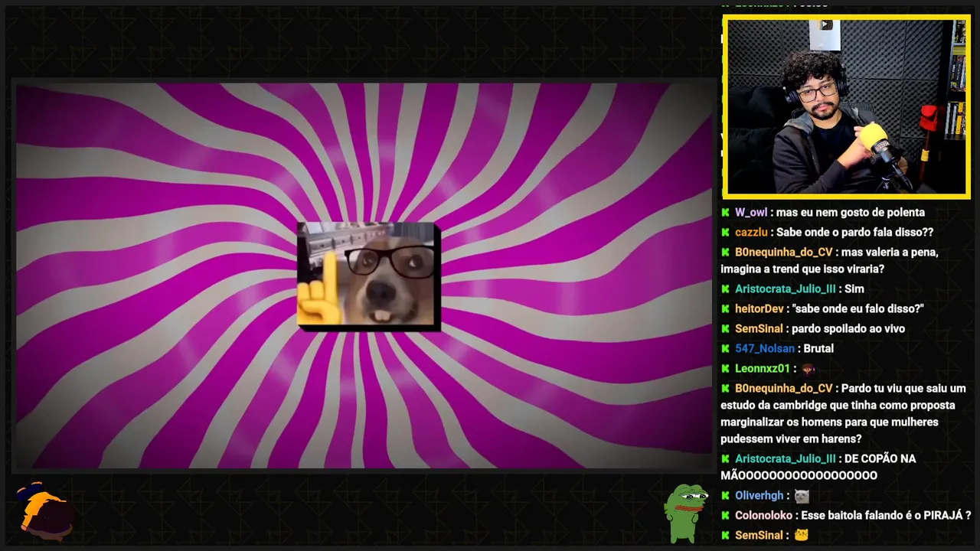Click username SemSinal on 'pardo spoilado' message

tap(759, 329)
